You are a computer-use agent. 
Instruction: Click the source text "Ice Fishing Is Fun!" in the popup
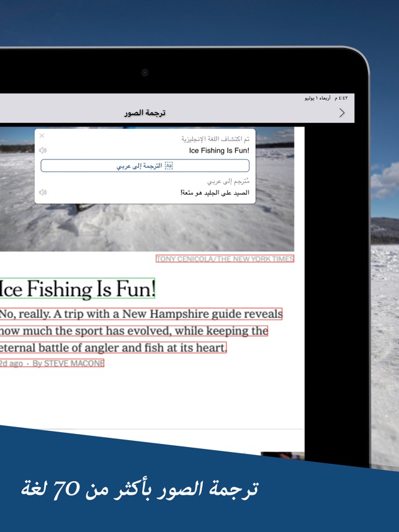coord(219,150)
